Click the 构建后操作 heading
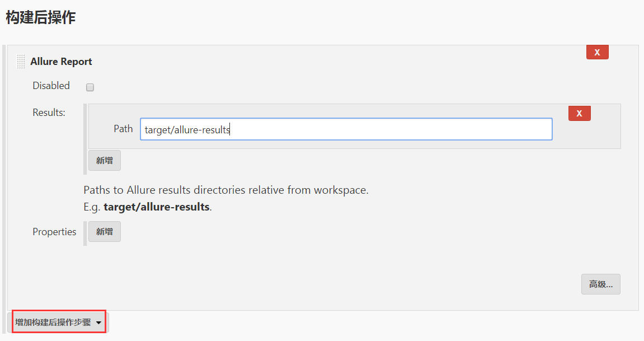644x341 pixels. [40, 18]
